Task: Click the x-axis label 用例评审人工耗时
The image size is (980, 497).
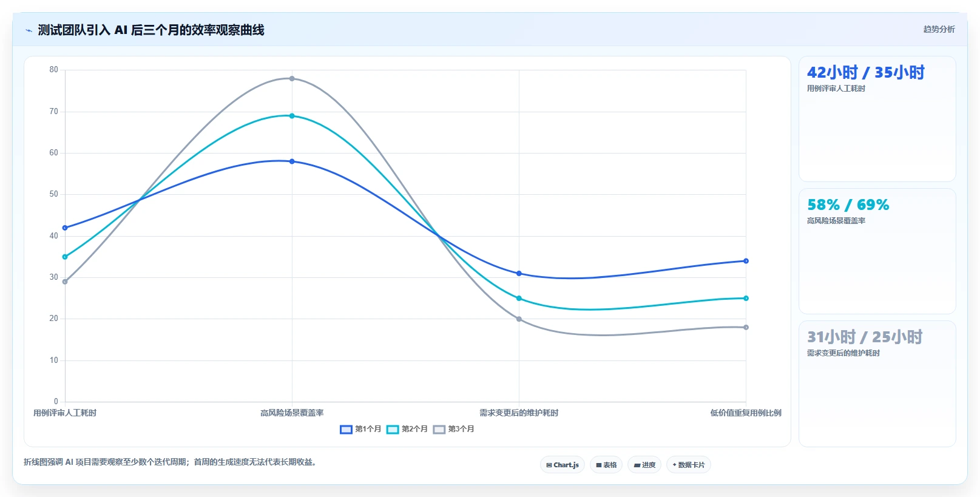Action: [x=65, y=413]
